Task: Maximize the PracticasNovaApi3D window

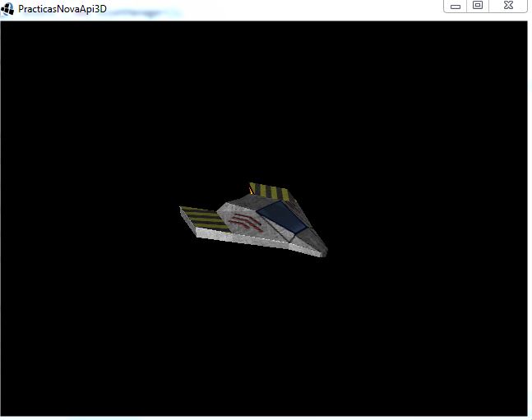Action: (478, 6)
